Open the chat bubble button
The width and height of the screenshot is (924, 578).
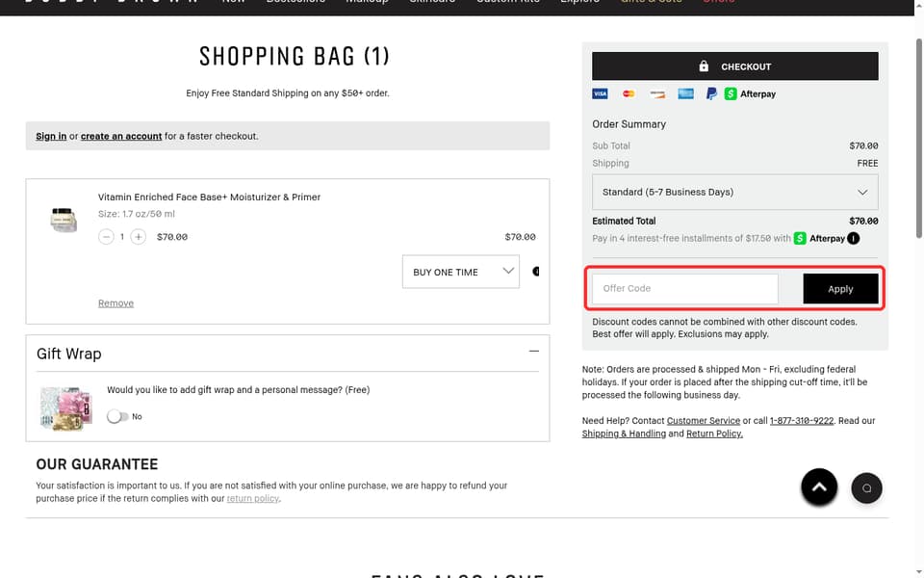pos(867,487)
